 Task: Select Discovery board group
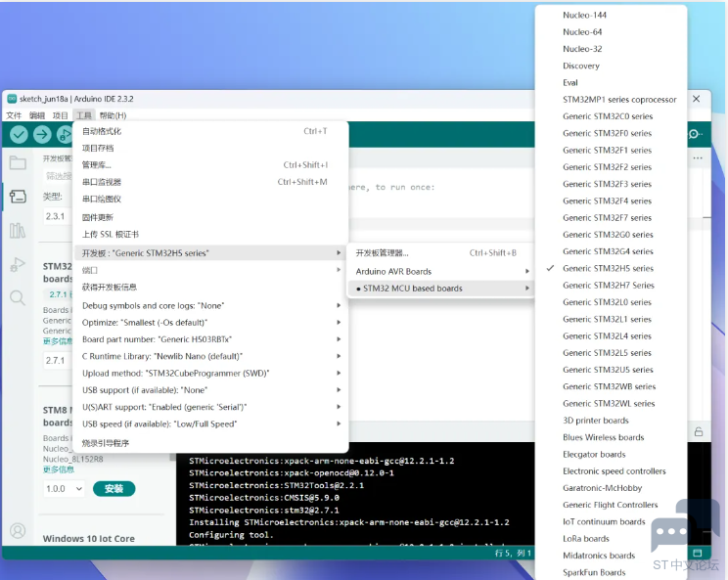pyautogui.click(x=611, y=66)
